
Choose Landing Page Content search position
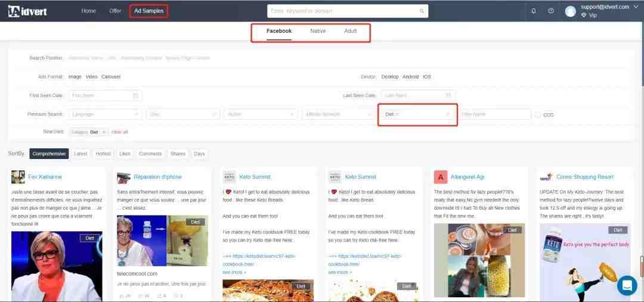(x=188, y=58)
